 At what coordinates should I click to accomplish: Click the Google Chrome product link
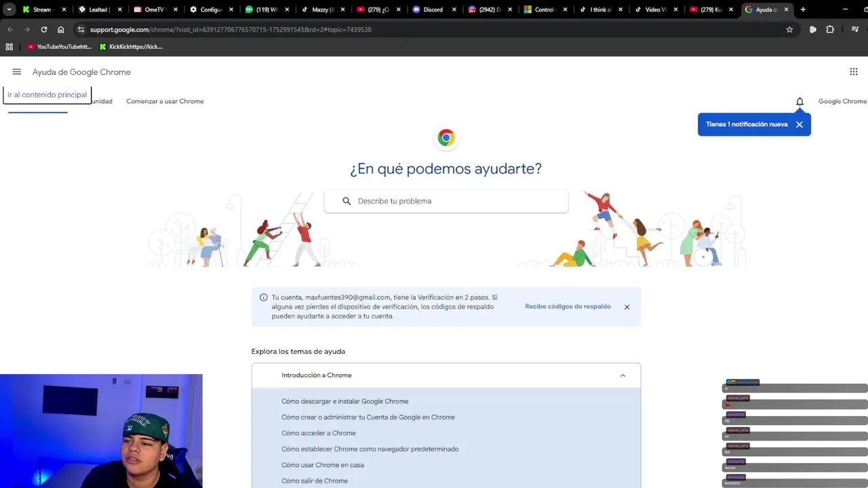842,101
